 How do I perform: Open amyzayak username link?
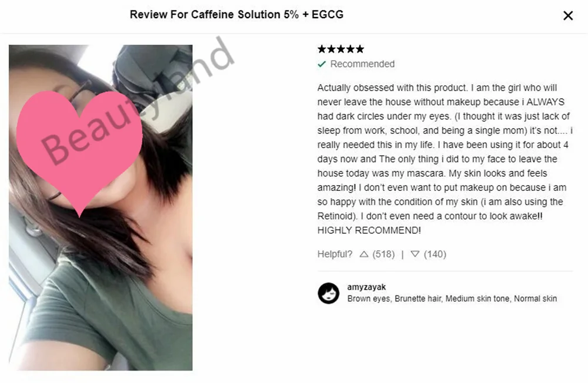click(x=366, y=287)
